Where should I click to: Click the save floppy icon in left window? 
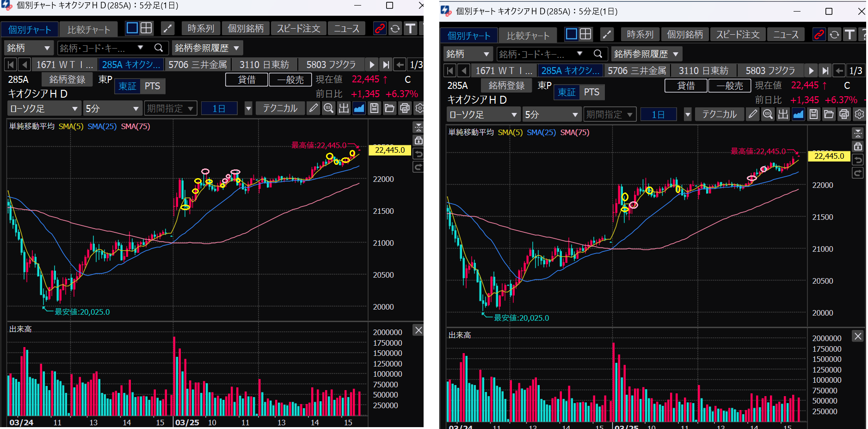[x=374, y=108]
